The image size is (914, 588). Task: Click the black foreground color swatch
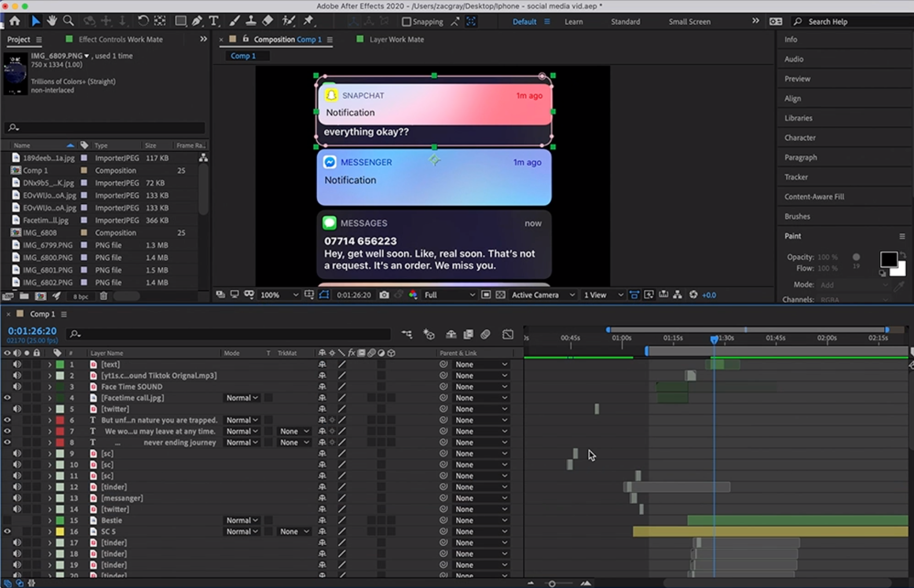point(888,259)
